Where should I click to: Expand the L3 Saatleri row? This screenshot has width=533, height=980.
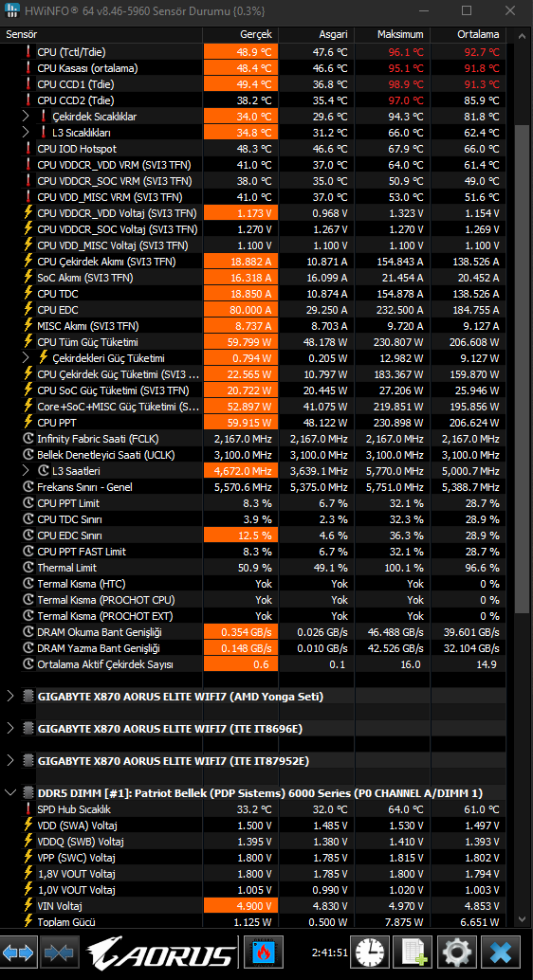tap(26, 471)
